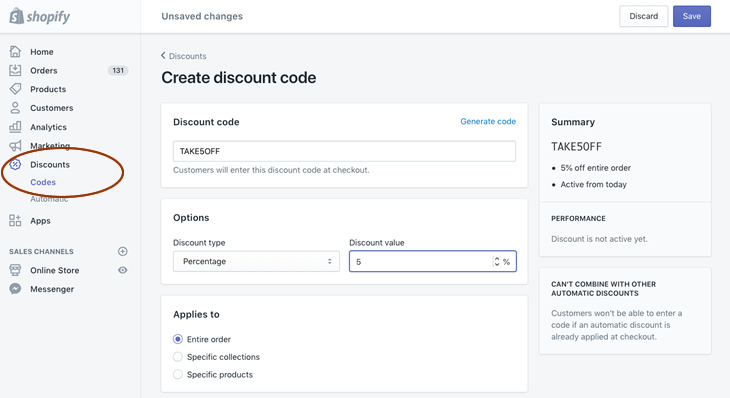
Task: Open the Discount type Percentage dropdown
Action: tap(256, 261)
